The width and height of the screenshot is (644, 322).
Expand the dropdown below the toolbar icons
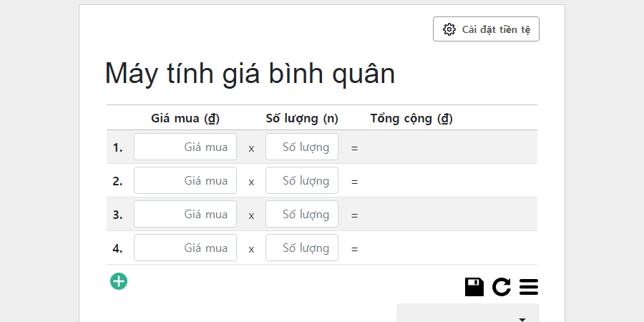(x=468, y=313)
